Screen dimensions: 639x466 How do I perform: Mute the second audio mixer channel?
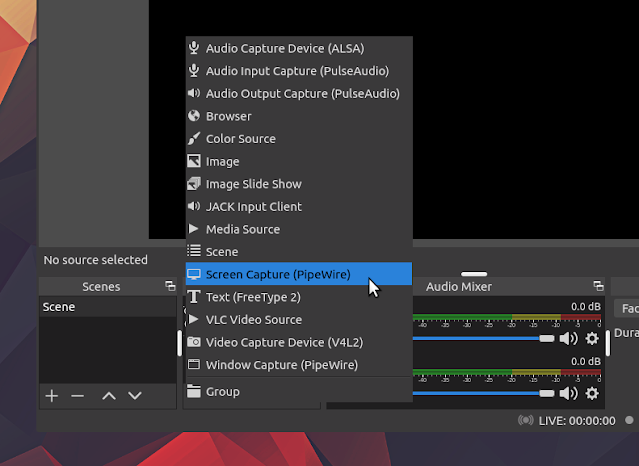point(569,393)
